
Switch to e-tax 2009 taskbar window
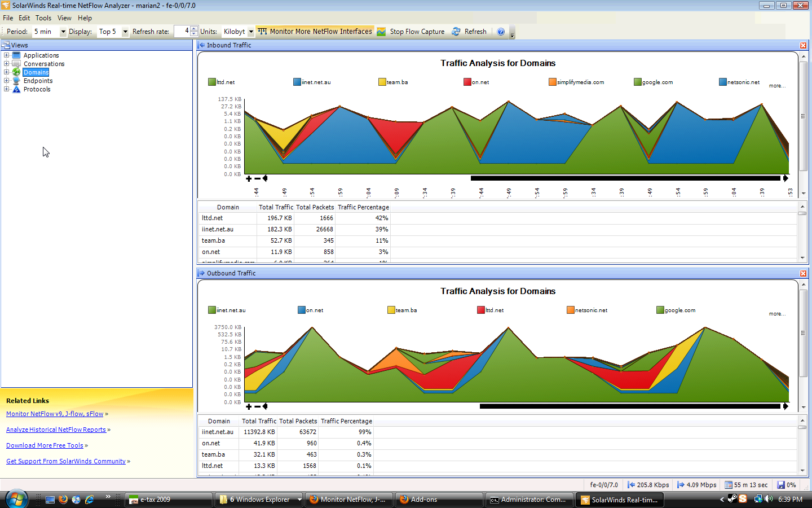pos(169,500)
